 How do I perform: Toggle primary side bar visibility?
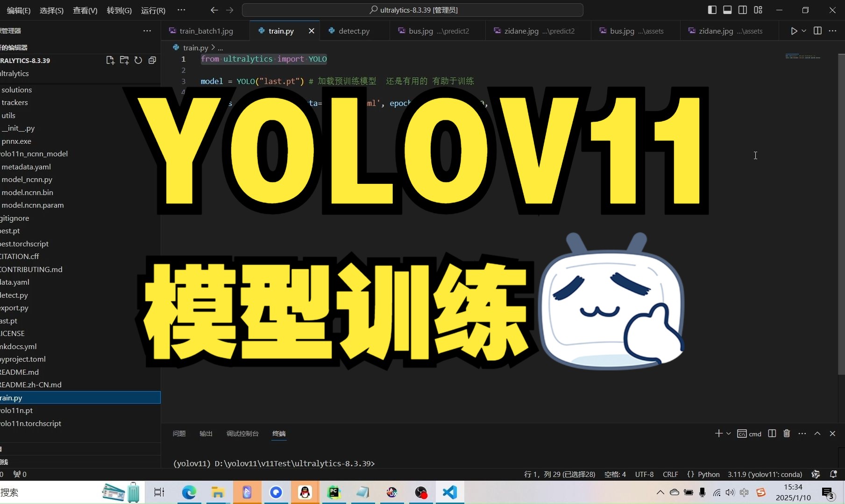712,10
